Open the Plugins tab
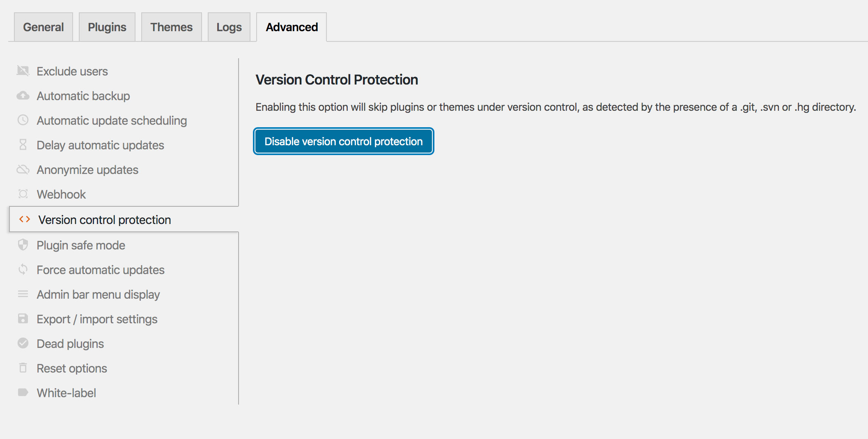 pyautogui.click(x=107, y=27)
